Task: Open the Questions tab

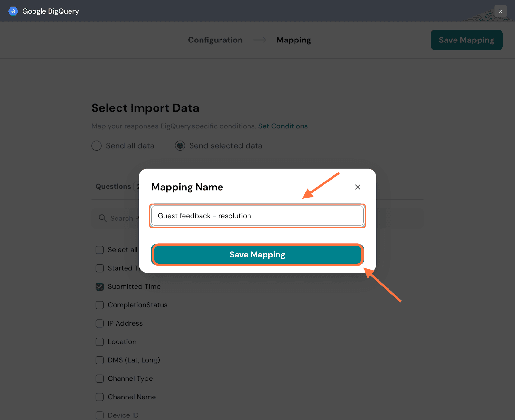Action: tap(113, 186)
